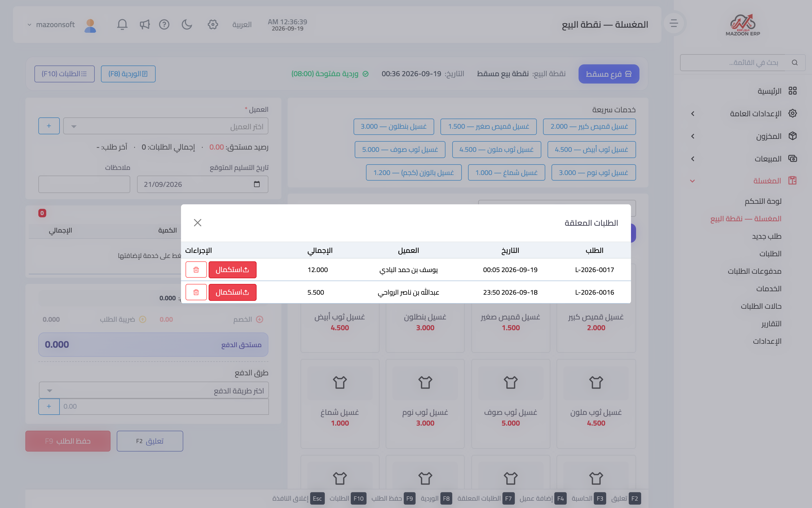This screenshot has height=508, width=812.
Task: Click customer name عبدالله بن ناصر الرواحي
Action: point(408,292)
